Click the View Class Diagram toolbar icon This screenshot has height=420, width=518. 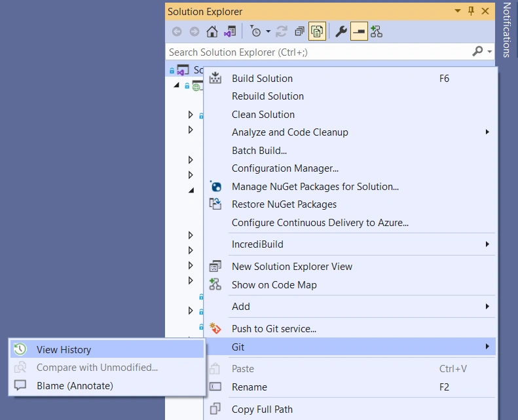pos(377,31)
